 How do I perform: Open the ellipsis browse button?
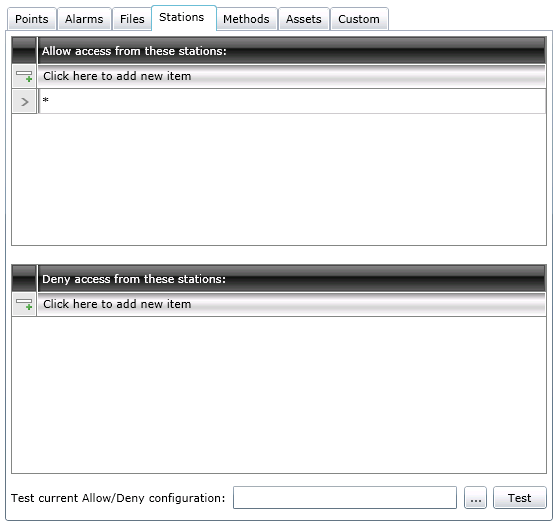[475, 498]
